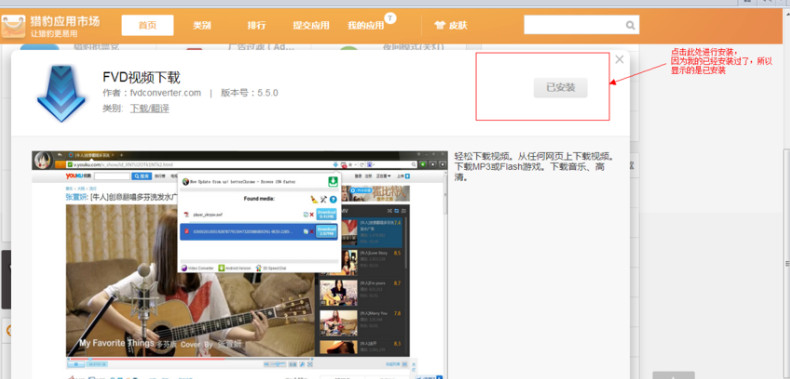790x379 pixels.
Task: Focus the search box in the header
Action: [581, 25]
